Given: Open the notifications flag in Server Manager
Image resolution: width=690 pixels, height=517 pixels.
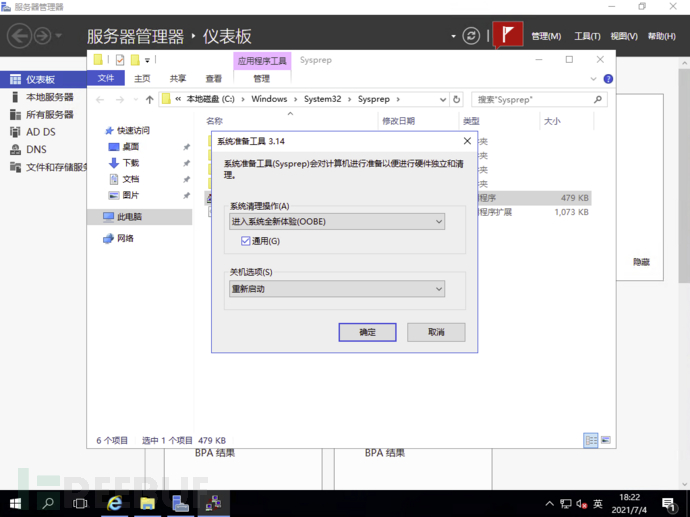Looking at the screenshot, I should [x=508, y=34].
